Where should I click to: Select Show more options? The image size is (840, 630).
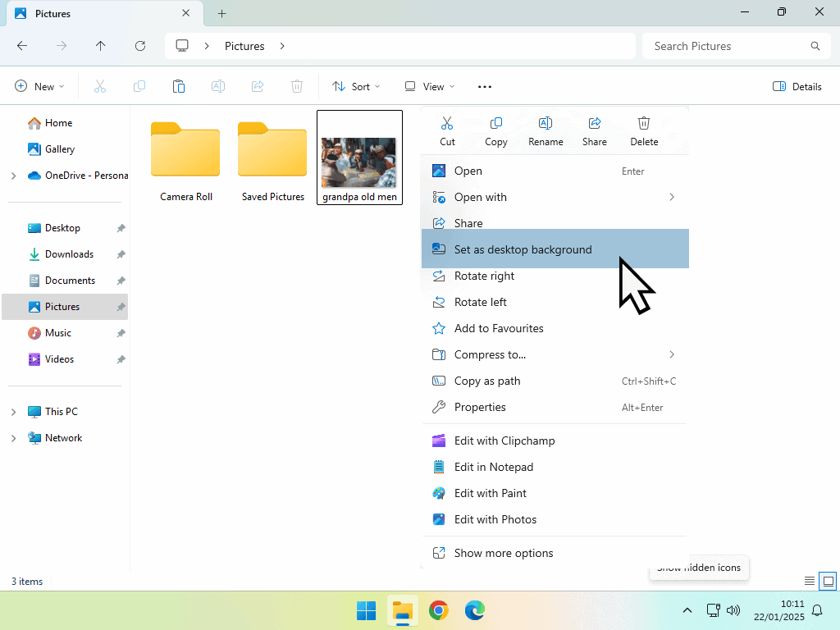click(x=504, y=553)
